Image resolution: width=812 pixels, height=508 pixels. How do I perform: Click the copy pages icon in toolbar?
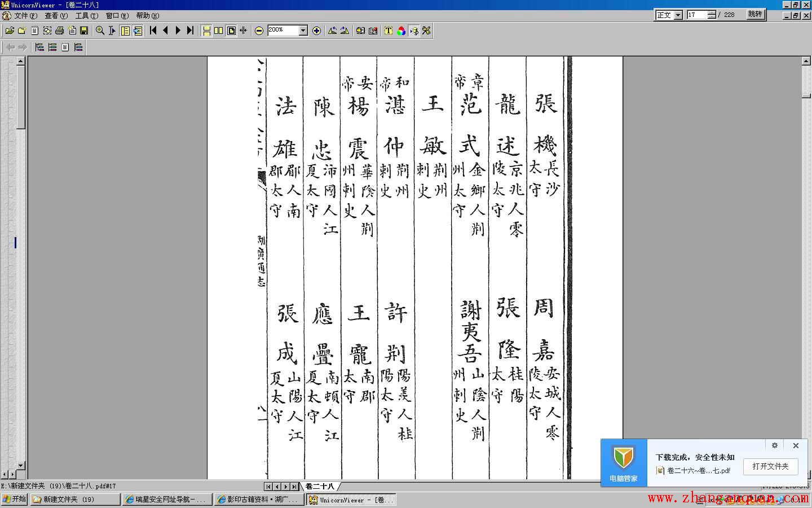point(72,30)
